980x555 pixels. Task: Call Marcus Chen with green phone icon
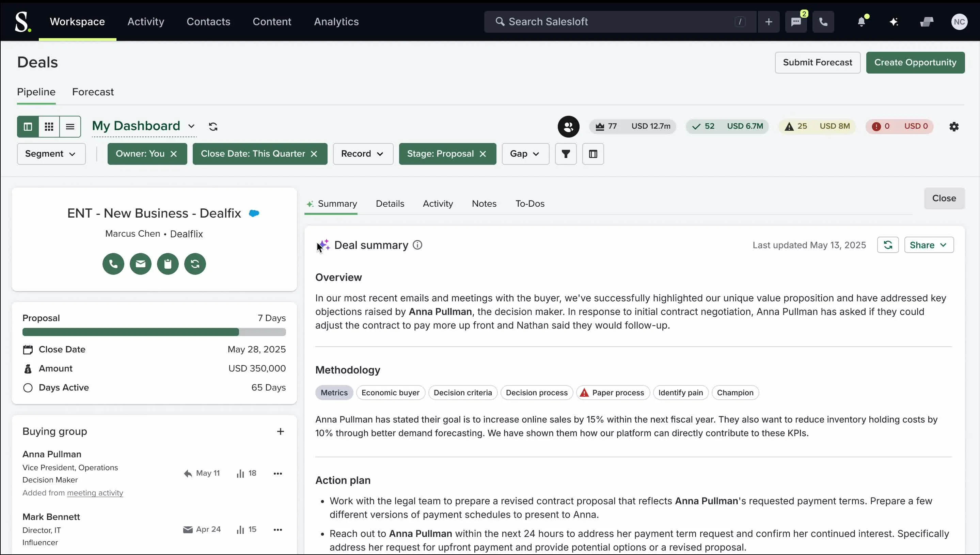[x=113, y=264]
